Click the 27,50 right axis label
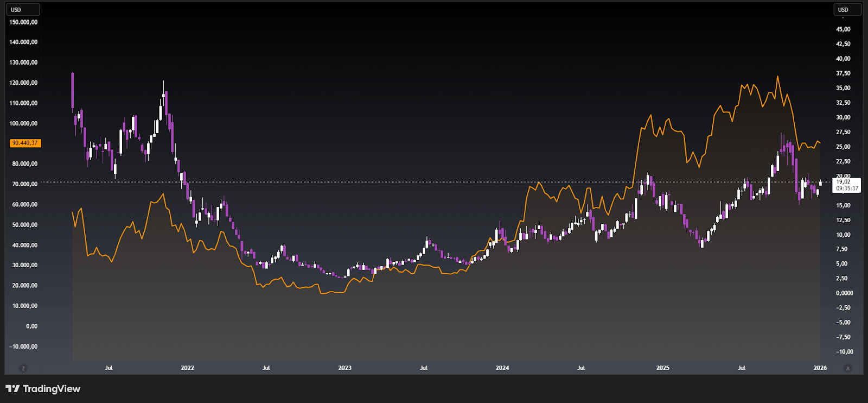The image size is (868, 403). point(843,132)
